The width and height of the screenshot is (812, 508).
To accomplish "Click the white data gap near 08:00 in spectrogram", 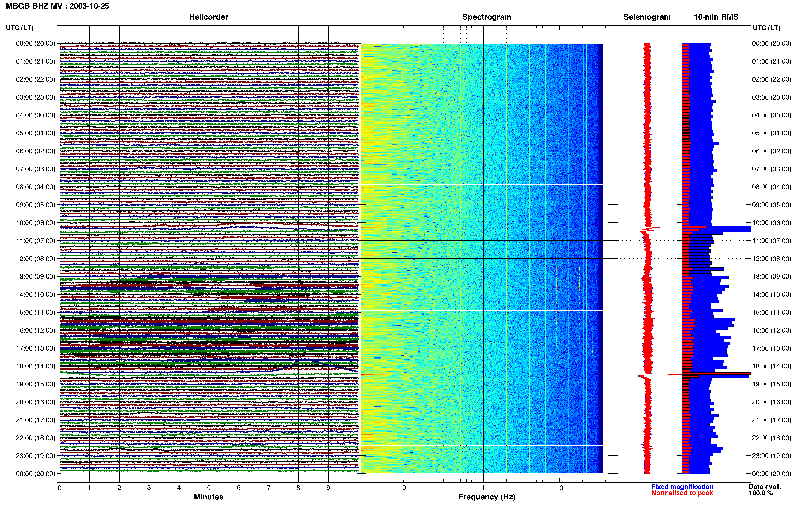I will pyautogui.click(x=482, y=185).
